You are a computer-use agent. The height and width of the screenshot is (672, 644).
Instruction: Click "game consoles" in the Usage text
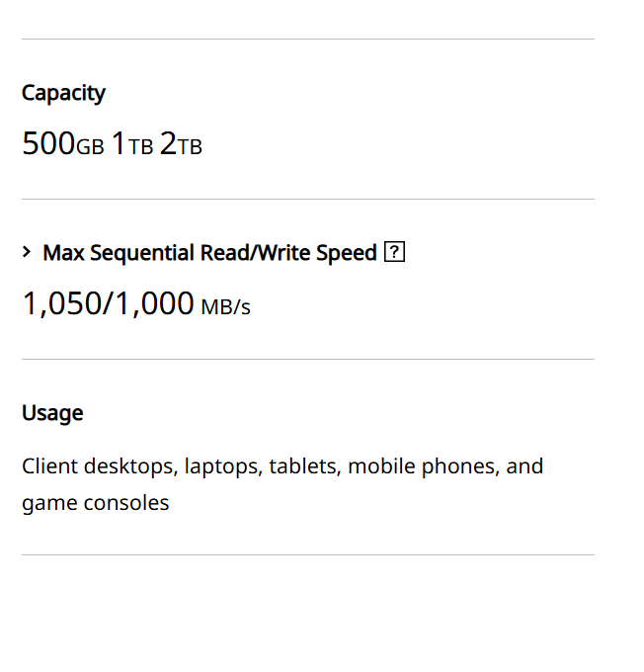coord(95,503)
